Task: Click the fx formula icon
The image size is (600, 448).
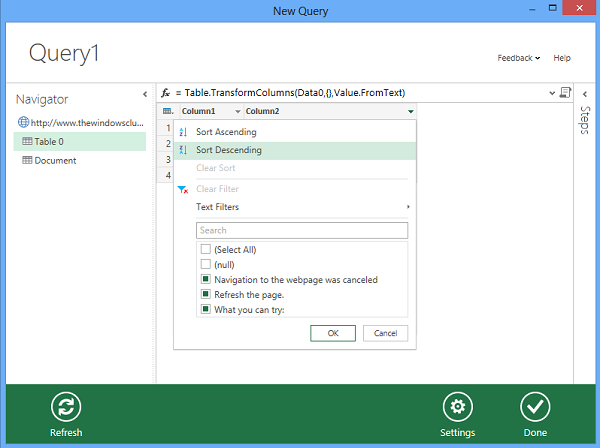Action: 165,93
